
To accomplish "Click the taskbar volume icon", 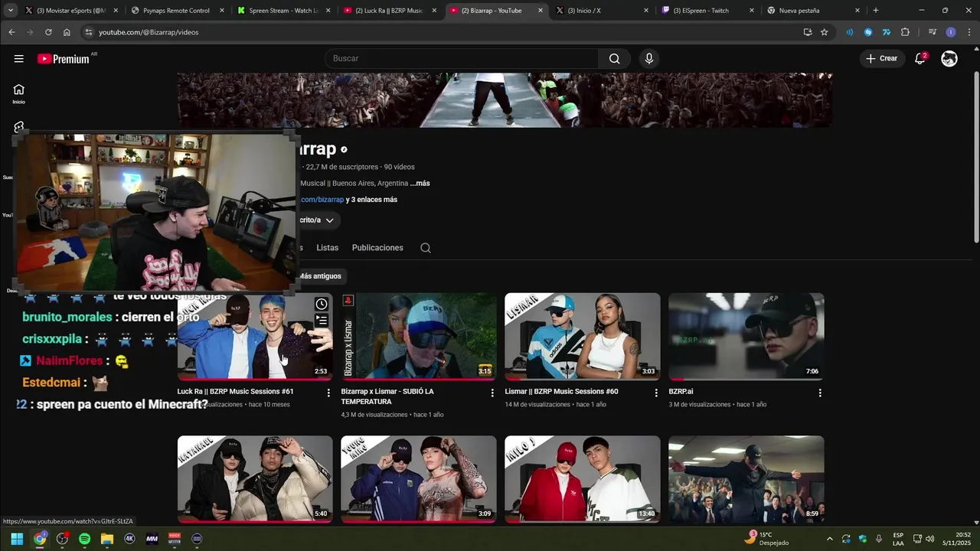I will (930, 539).
